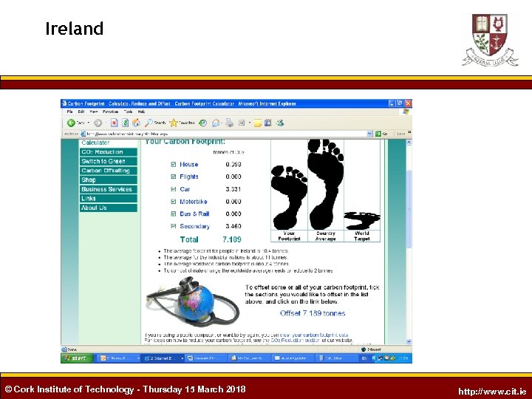Click the Messenger toolbar icon
Viewport: 532px width, 399px height.
tap(280, 123)
